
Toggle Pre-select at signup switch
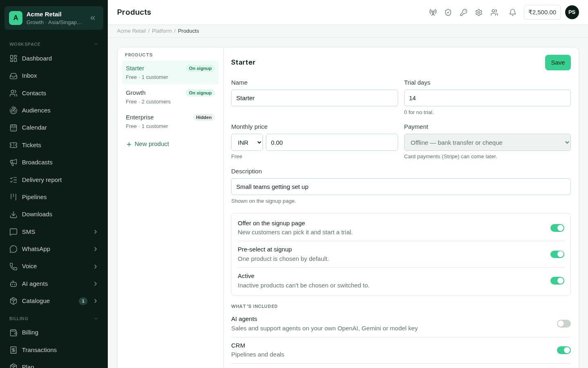pos(557,254)
